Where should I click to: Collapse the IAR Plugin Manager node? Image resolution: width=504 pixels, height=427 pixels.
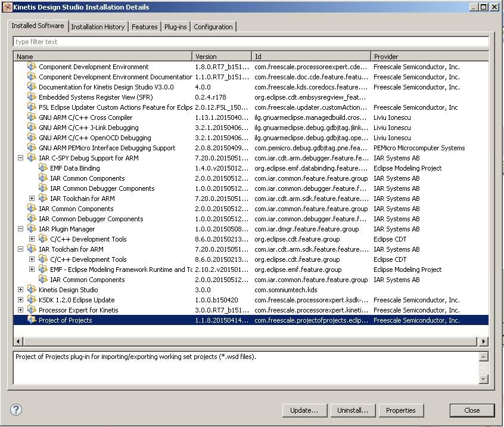tap(21, 229)
